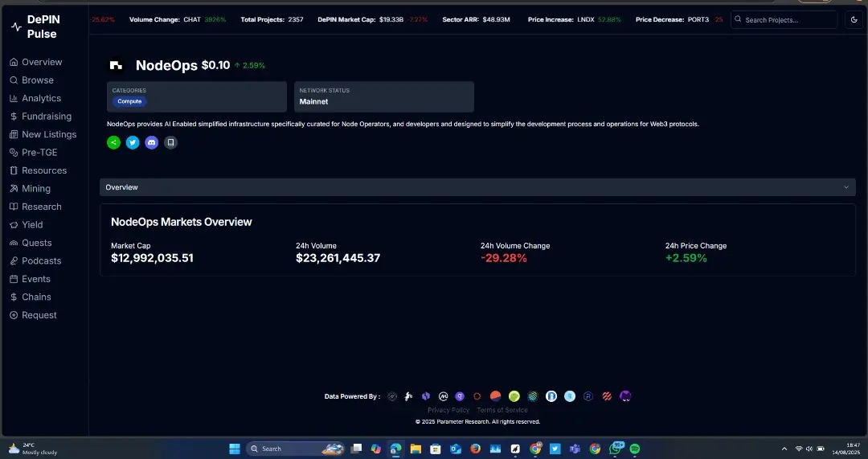The height and width of the screenshot is (459, 868).
Task: Click the Market Cap value $12,992,035.51
Action: tap(152, 258)
